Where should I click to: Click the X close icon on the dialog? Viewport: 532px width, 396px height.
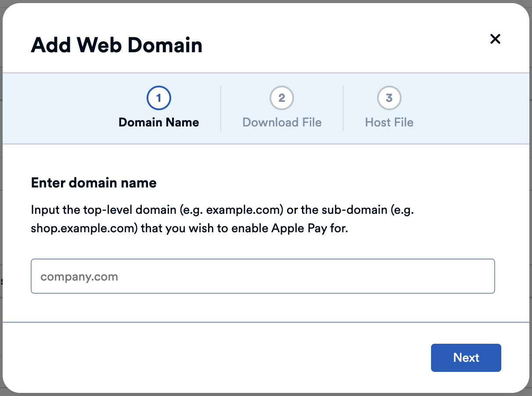click(495, 39)
